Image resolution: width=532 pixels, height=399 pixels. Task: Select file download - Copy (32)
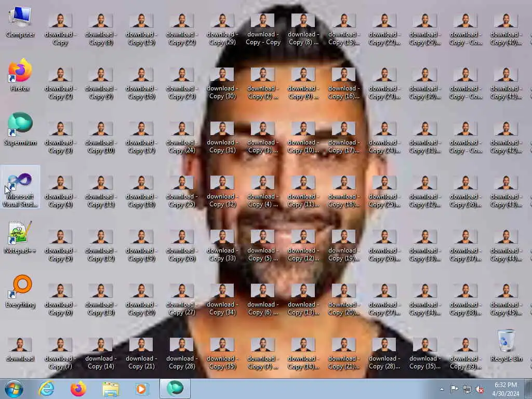(x=222, y=192)
